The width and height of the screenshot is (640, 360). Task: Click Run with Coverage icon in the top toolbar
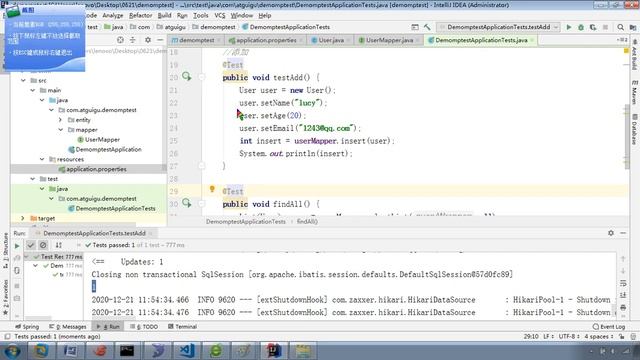pyautogui.click(x=593, y=27)
